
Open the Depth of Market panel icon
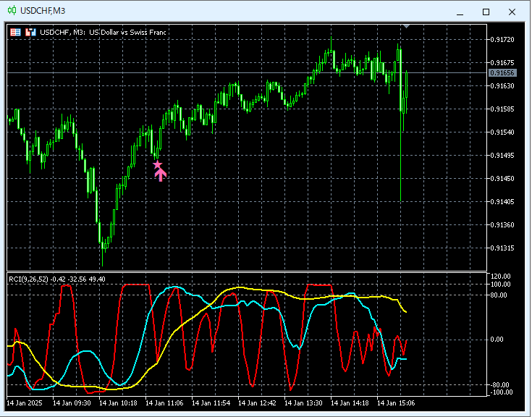pos(15,33)
